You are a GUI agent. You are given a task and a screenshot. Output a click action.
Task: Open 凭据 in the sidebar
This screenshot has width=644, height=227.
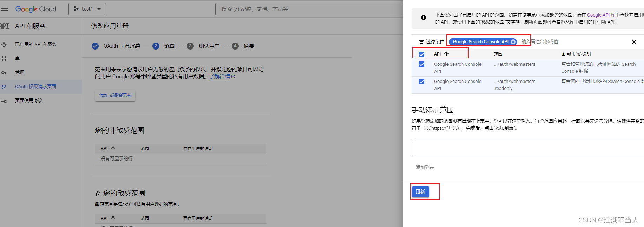[x=20, y=72]
